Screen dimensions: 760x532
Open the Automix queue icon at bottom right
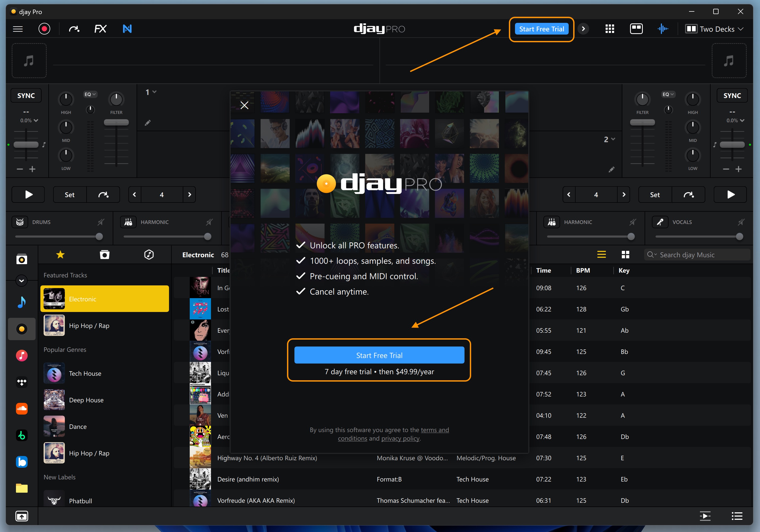705,516
